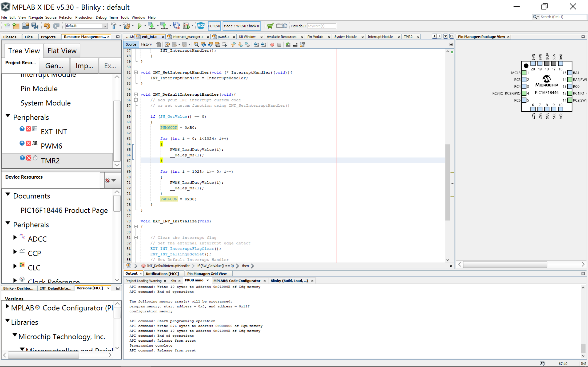
Task: Click the blue help icon beside PWM6
Action: tap(22, 143)
